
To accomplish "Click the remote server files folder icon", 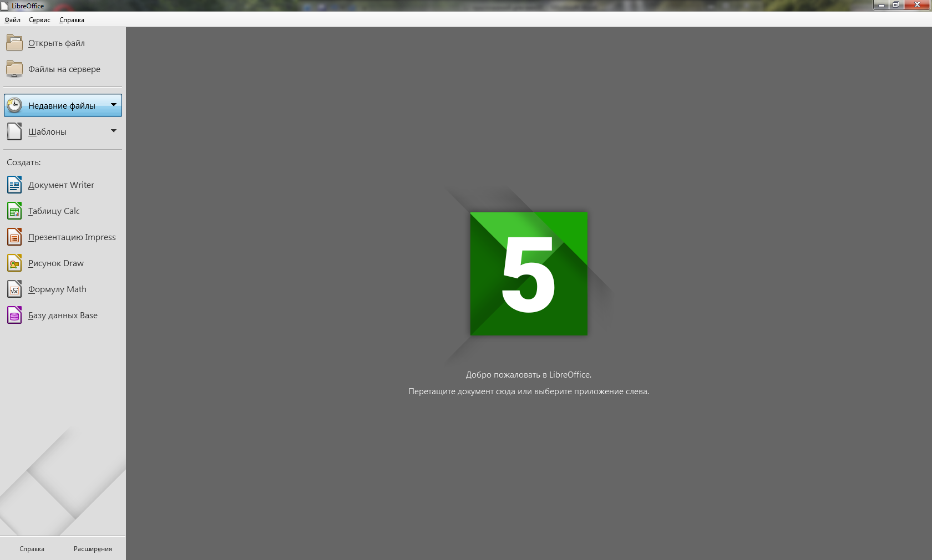I will 14,69.
